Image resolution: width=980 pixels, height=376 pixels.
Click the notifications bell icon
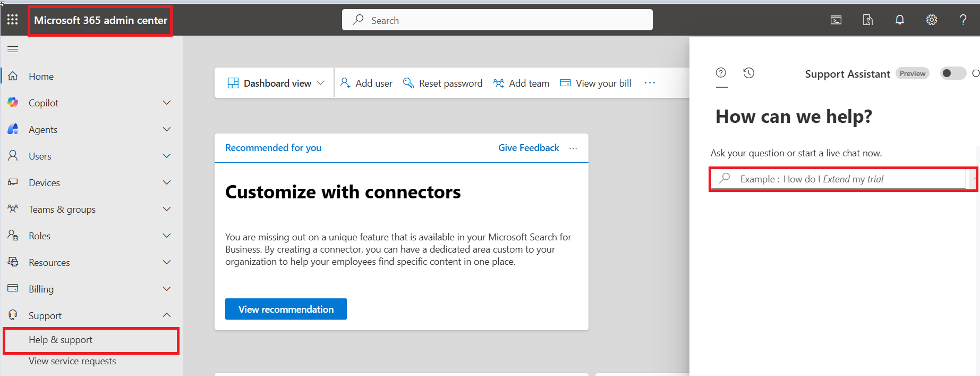click(x=900, y=20)
